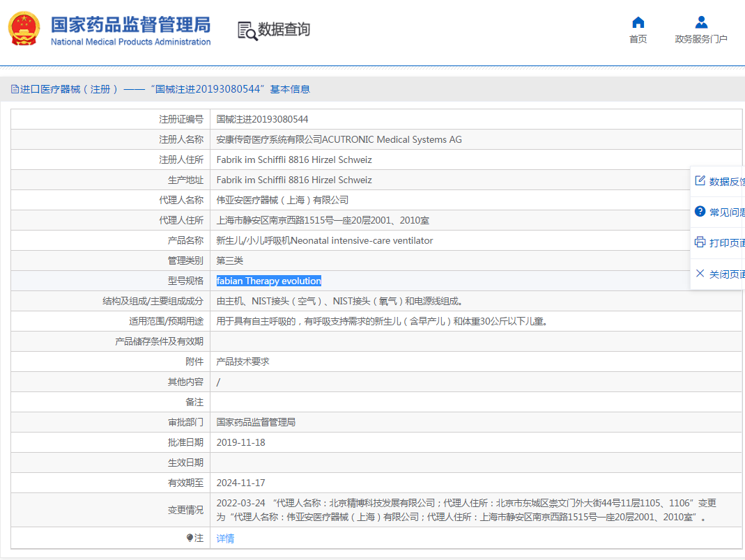Click the breadcrumb 进口医疗器械（注册）
Screen dimensions: 745x560
pyautogui.click(x=69, y=89)
